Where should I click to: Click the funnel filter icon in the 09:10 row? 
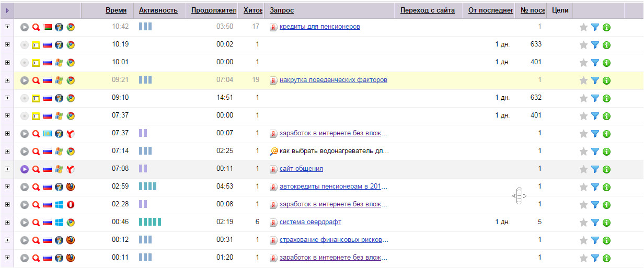click(x=595, y=98)
